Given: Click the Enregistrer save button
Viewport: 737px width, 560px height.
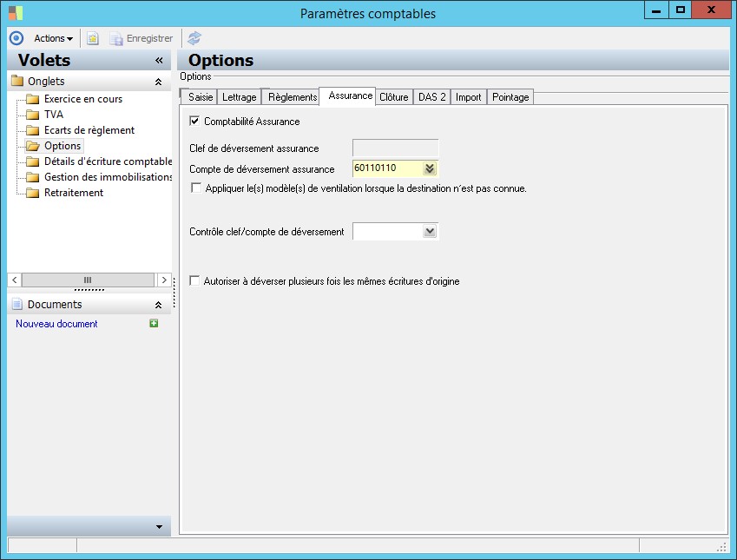Looking at the screenshot, I should coord(141,38).
